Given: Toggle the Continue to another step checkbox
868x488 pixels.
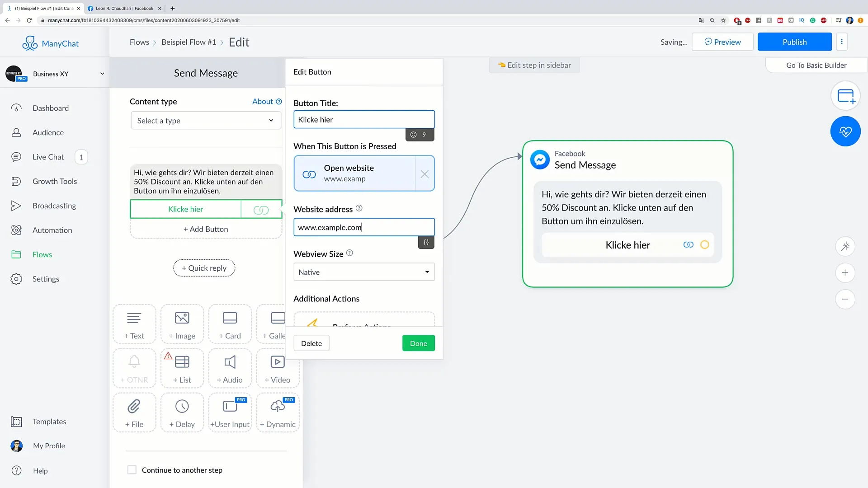Looking at the screenshot, I should coord(132,469).
